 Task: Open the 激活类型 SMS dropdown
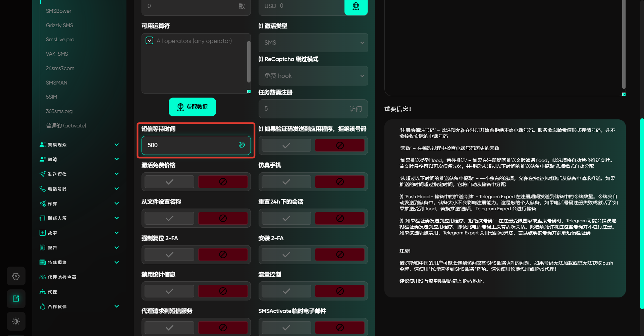coord(313,43)
